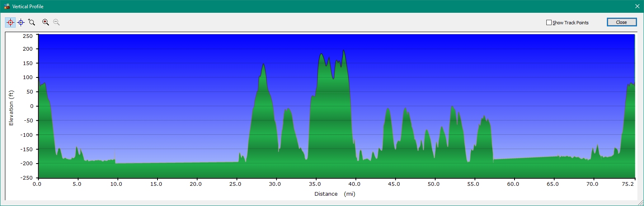
Task: Click the Vertical Profile app icon in title bar
Action: [x=7, y=6]
